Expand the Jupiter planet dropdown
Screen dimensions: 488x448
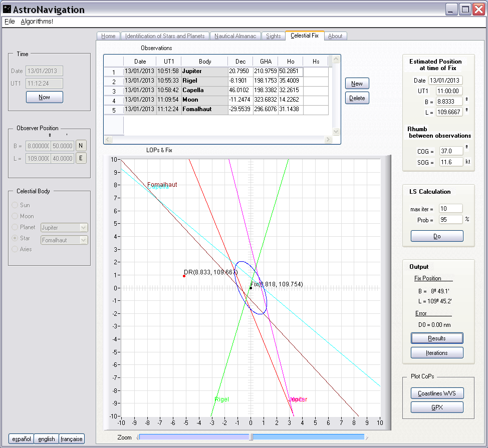coord(83,228)
